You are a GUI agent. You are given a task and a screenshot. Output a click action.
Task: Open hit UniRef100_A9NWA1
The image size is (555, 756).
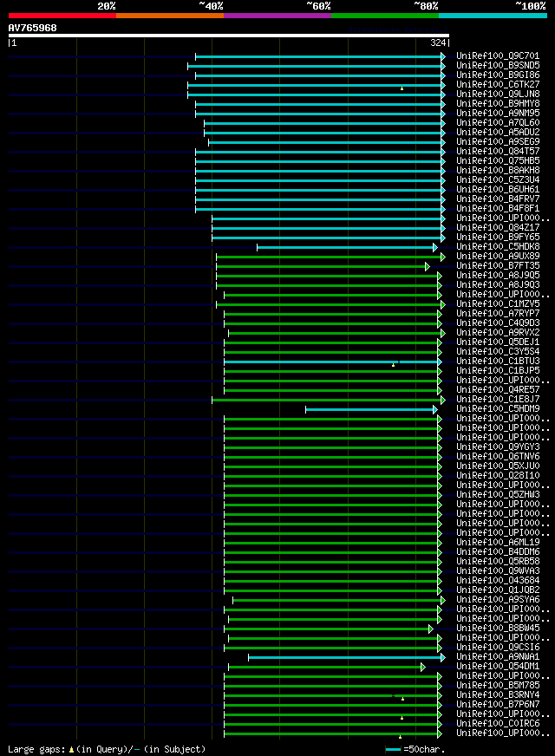498,657
